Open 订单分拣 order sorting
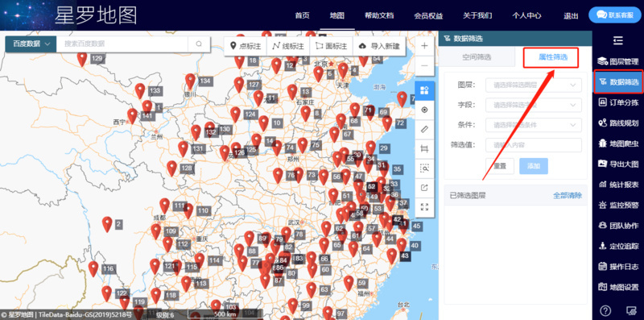644x320 pixels. [618, 102]
